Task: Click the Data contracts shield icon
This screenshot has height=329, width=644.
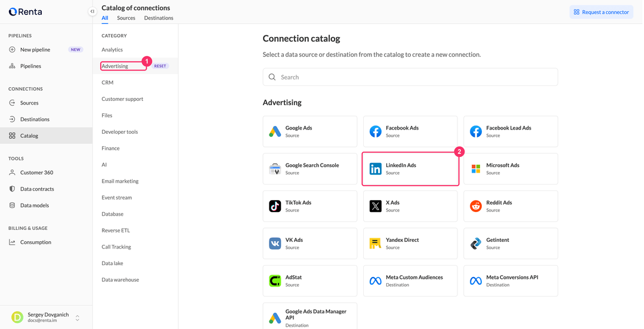Action: click(13, 189)
